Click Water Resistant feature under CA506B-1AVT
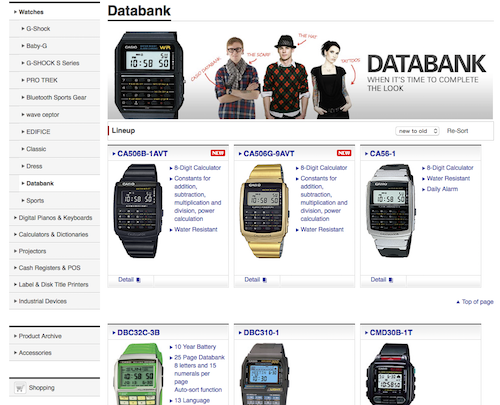This screenshot has height=405, width=500. click(x=196, y=229)
